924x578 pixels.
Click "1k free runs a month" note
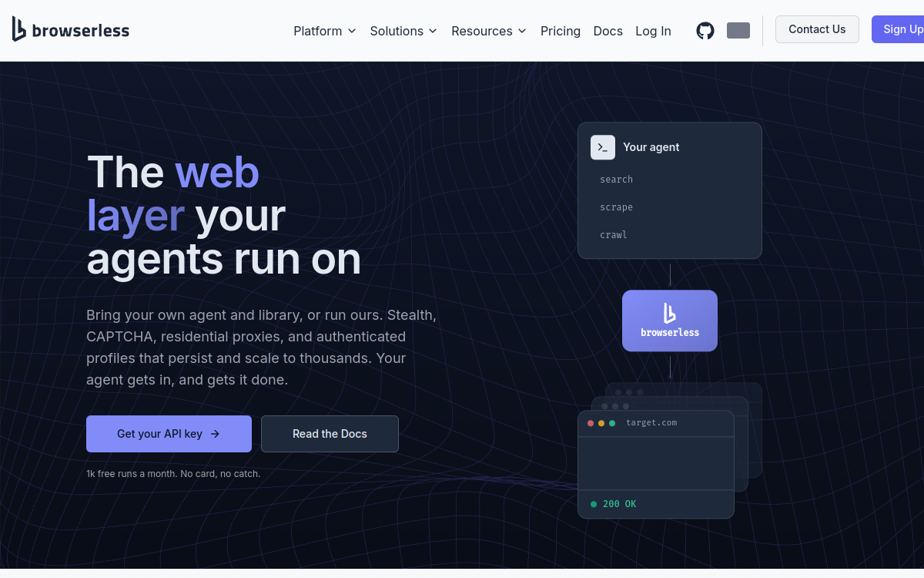coord(173,474)
